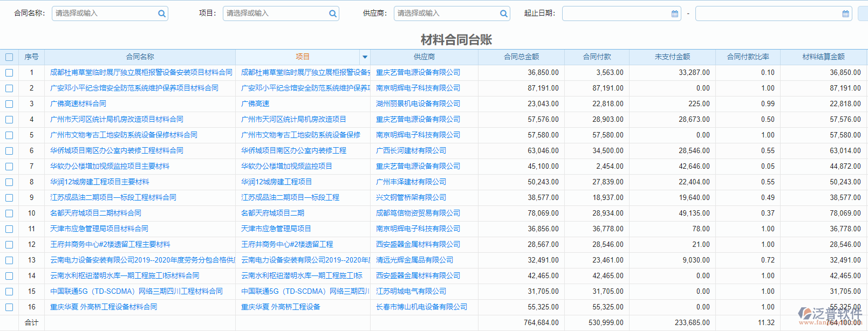
Task: Open project link 重庆华夏 外高桥工程设备
Action: 281,307
